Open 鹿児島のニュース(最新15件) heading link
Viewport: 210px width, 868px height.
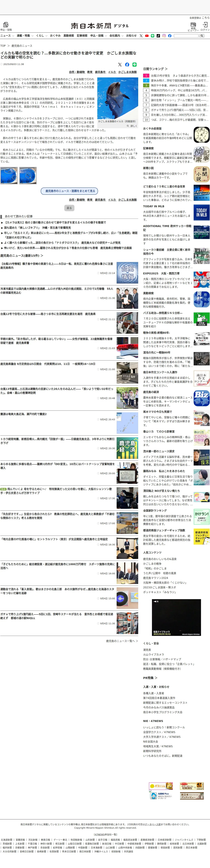22,256
